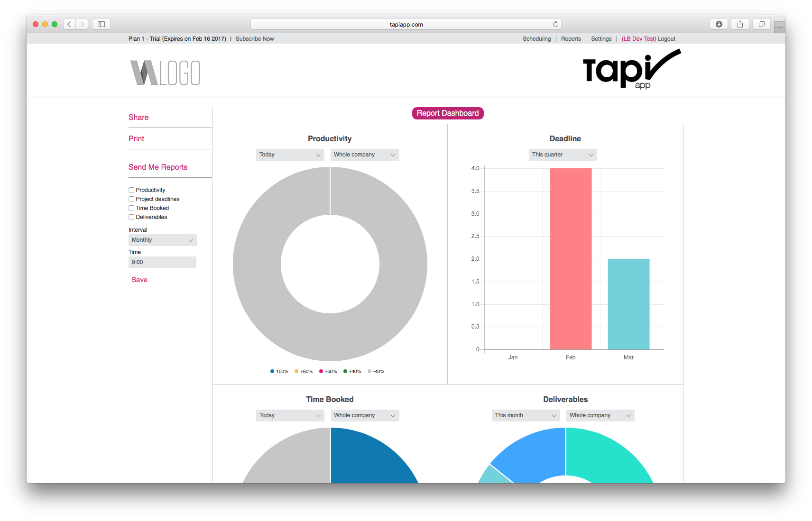The height and width of the screenshot is (521, 812).
Task: Open Time Booked Today dropdown
Action: point(290,415)
